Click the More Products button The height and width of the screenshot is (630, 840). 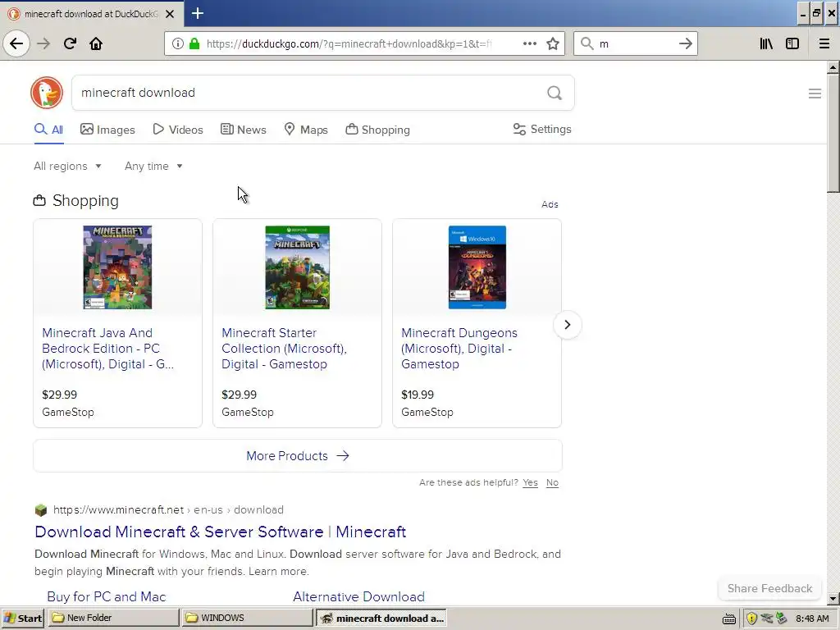[x=297, y=456]
